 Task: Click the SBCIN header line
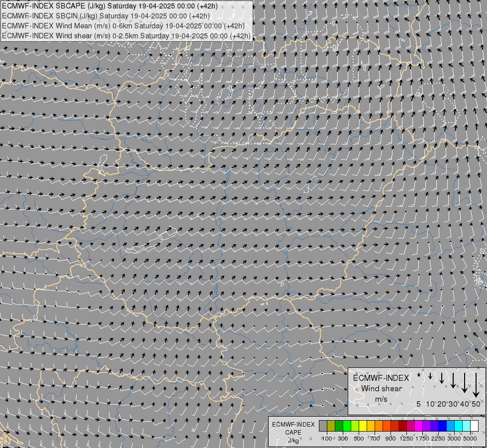pos(106,16)
